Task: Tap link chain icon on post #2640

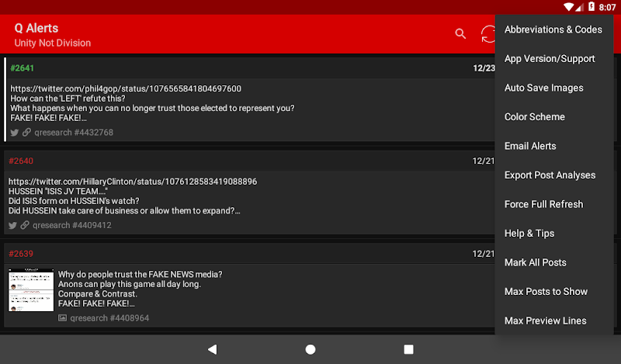Action: click(25, 225)
